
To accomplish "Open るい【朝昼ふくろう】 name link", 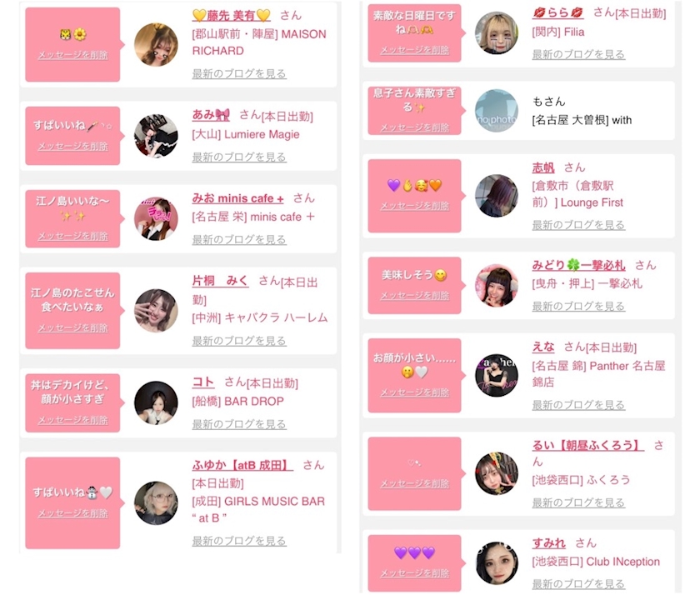I will pos(588,445).
